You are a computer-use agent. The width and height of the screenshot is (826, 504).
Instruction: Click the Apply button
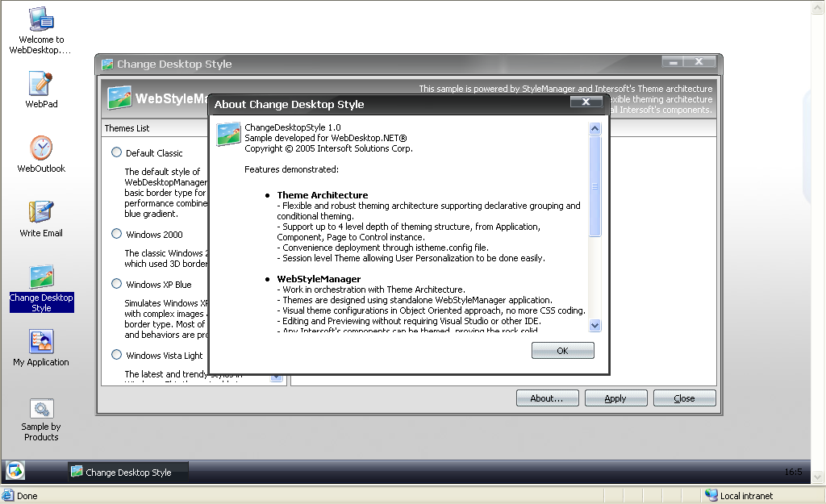(615, 398)
